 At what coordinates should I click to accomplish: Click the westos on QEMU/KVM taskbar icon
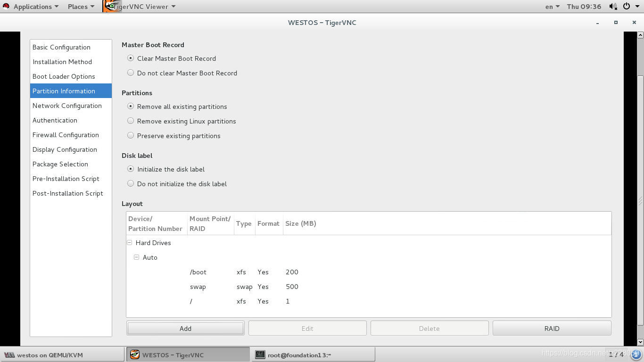9,355
